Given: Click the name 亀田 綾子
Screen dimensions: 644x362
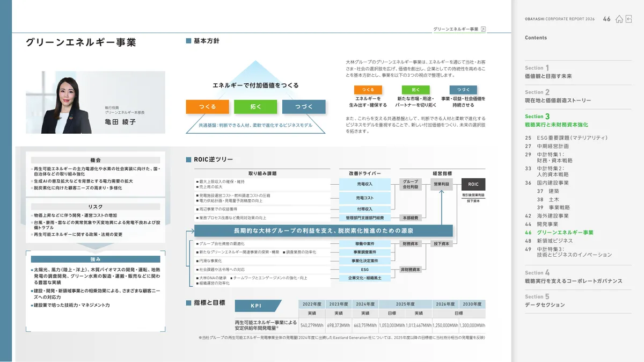Looking at the screenshot, I should coord(120,122).
